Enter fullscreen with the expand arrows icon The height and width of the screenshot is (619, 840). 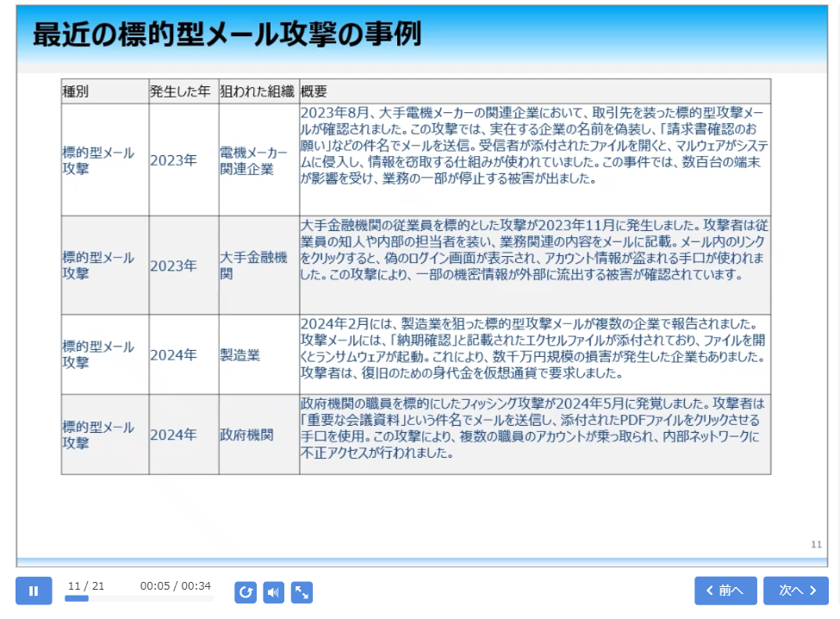(302, 592)
